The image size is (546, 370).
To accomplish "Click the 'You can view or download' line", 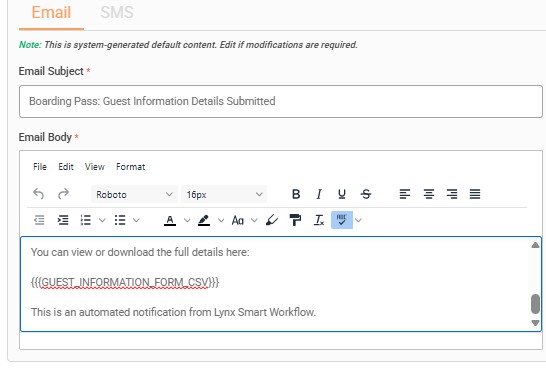I will tap(140, 252).
